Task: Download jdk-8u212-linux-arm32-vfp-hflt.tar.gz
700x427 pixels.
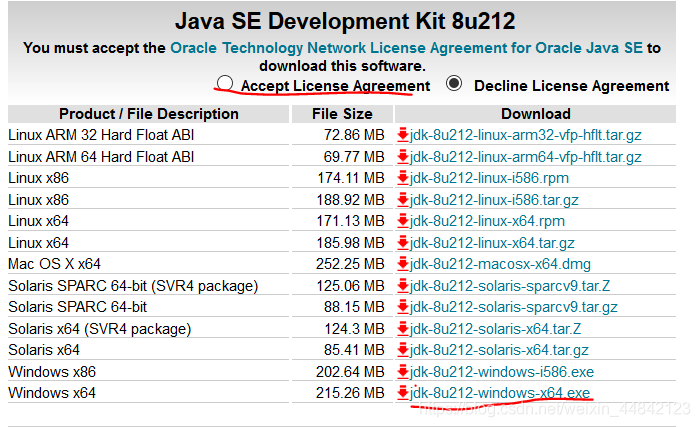Action: pyautogui.click(x=525, y=135)
